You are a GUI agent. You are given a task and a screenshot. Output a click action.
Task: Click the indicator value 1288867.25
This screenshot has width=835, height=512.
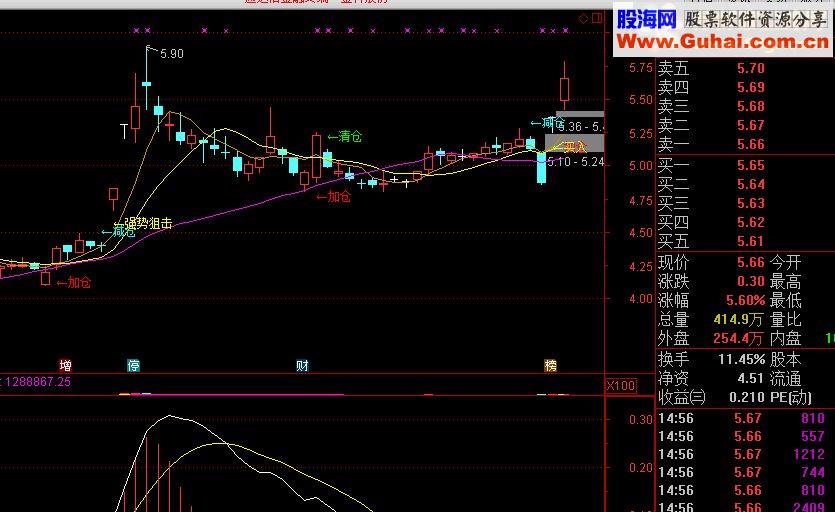point(38,381)
